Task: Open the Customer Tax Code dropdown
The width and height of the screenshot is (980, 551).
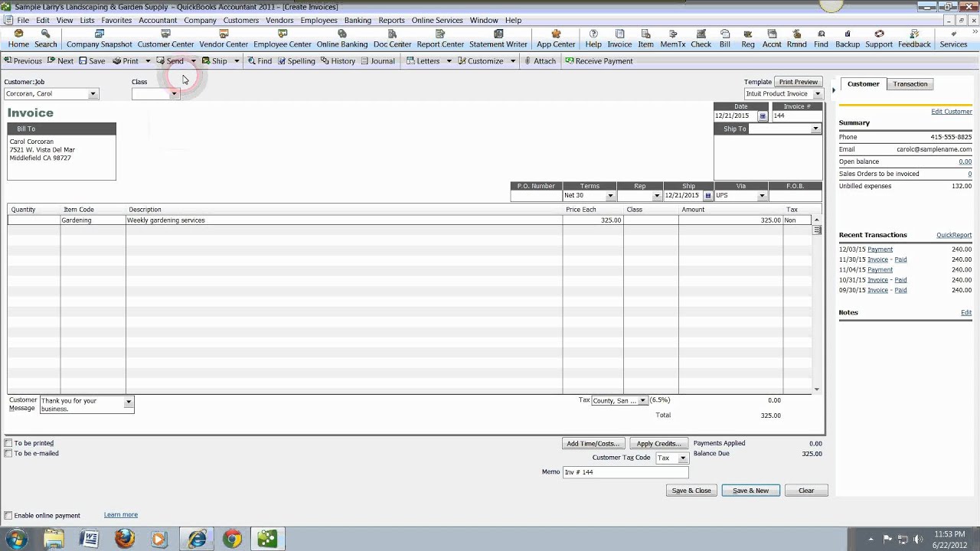Action: (682, 458)
